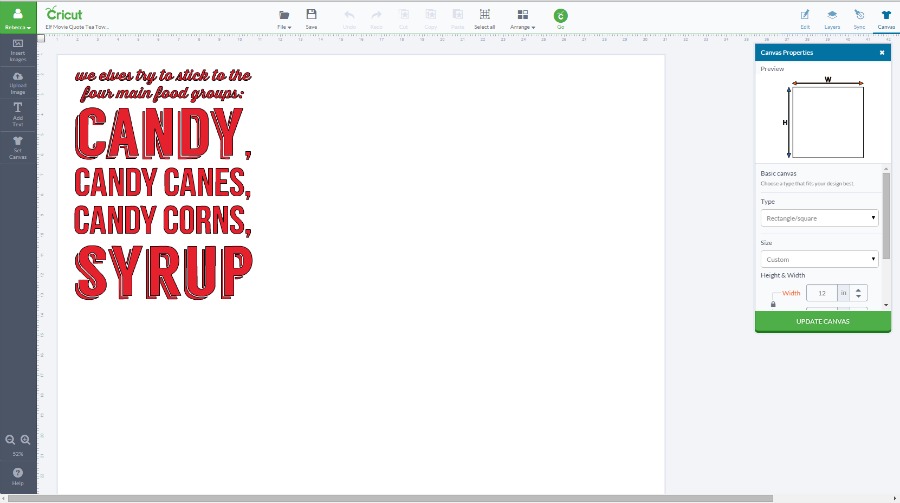Open the canvas Type dropdown
Viewport: 900px width, 503px height.
click(x=819, y=218)
